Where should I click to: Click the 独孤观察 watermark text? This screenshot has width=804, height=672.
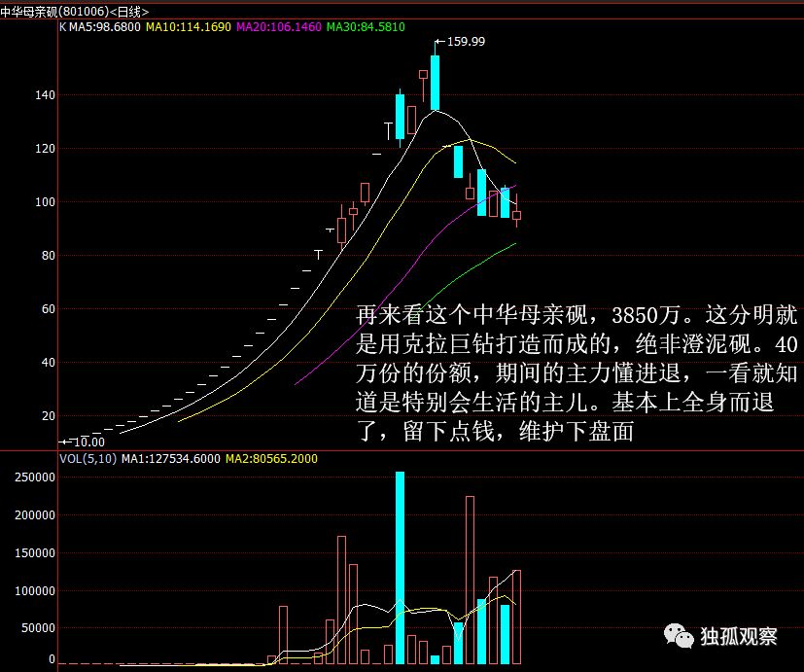(738, 637)
